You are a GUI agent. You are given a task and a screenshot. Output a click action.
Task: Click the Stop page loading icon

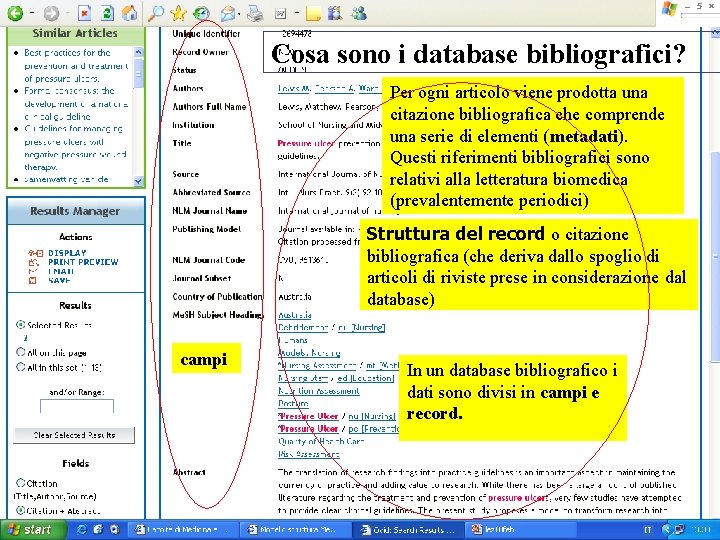click(x=84, y=13)
